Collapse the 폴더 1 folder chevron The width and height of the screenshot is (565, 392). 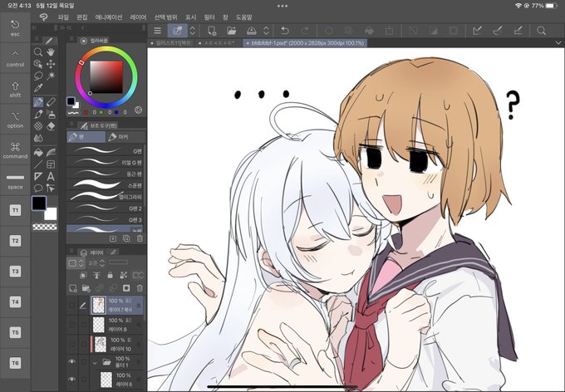tap(95, 363)
